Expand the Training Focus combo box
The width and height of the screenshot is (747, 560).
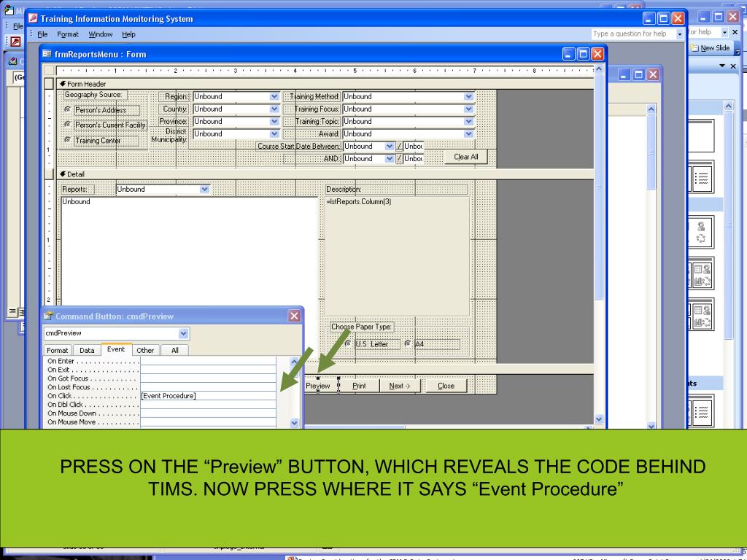pyautogui.click(x=469, y=109)
